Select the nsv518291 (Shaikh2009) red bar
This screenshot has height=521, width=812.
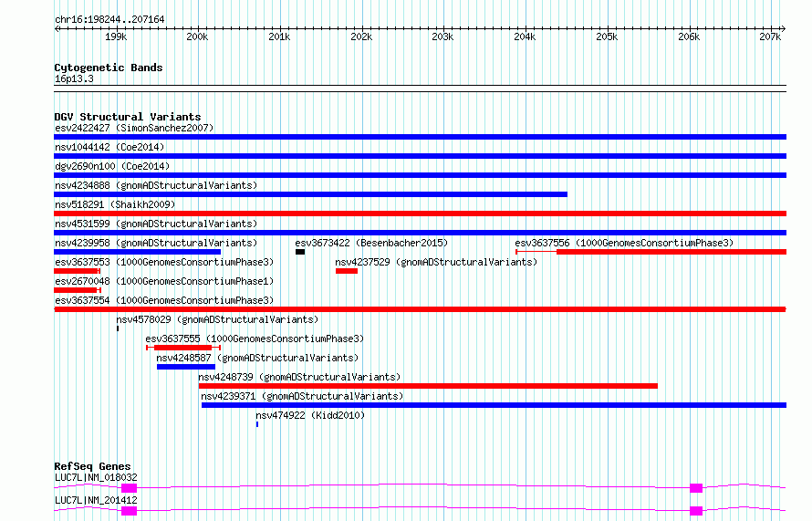[420, 214]
